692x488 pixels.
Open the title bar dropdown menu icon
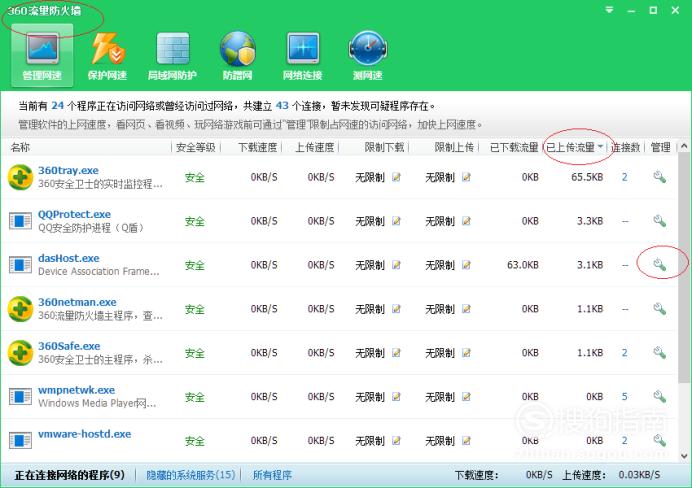(609, 10)
